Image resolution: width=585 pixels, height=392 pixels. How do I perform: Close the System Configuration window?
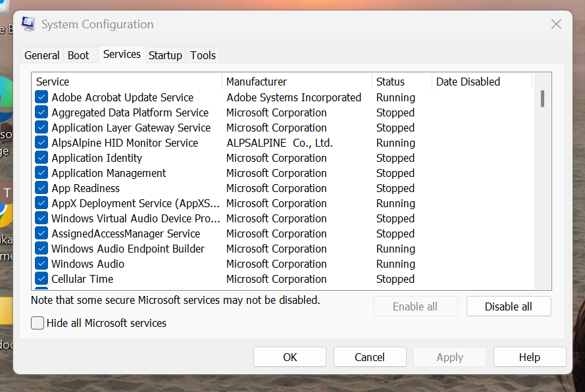pyautogui.click(x=556, y=24)
